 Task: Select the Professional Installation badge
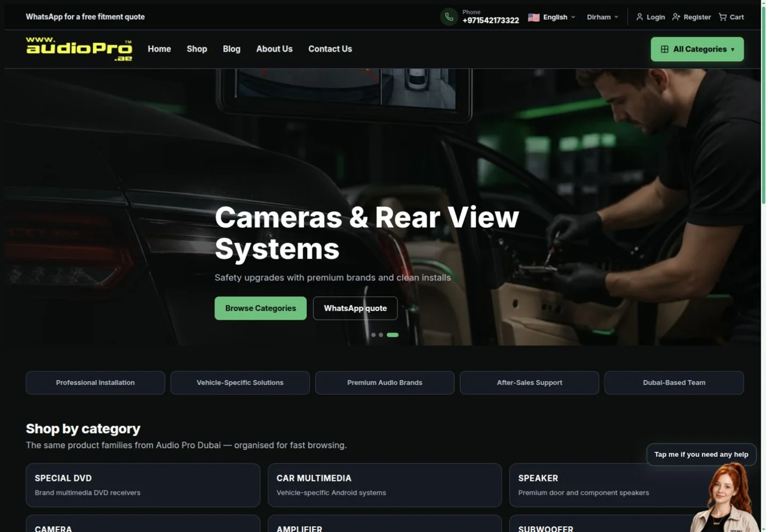tap(95, 383)
